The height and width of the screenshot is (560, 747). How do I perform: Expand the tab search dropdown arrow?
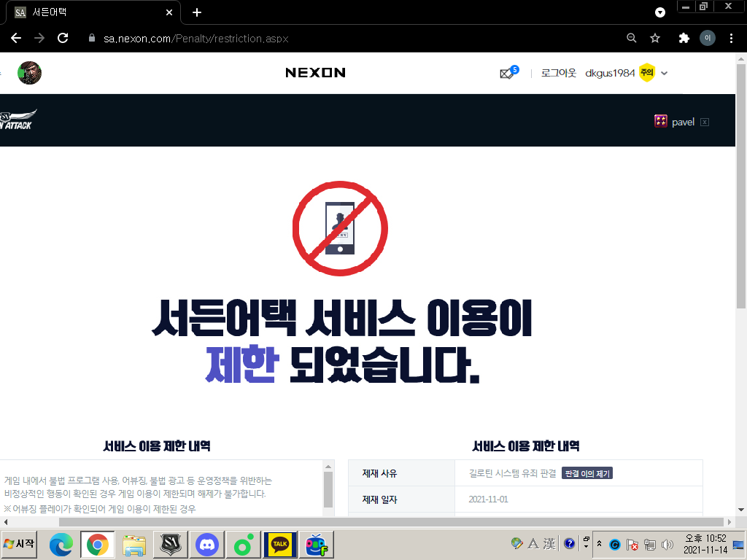660,12
